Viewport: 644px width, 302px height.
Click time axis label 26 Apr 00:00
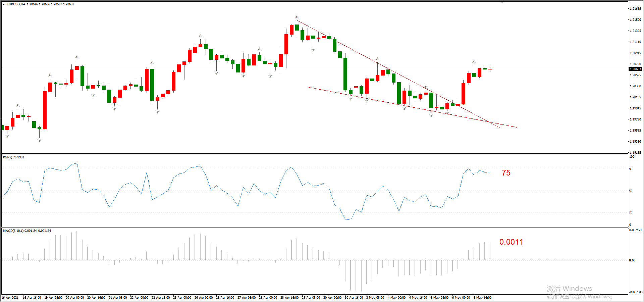[x=204, y=298]
